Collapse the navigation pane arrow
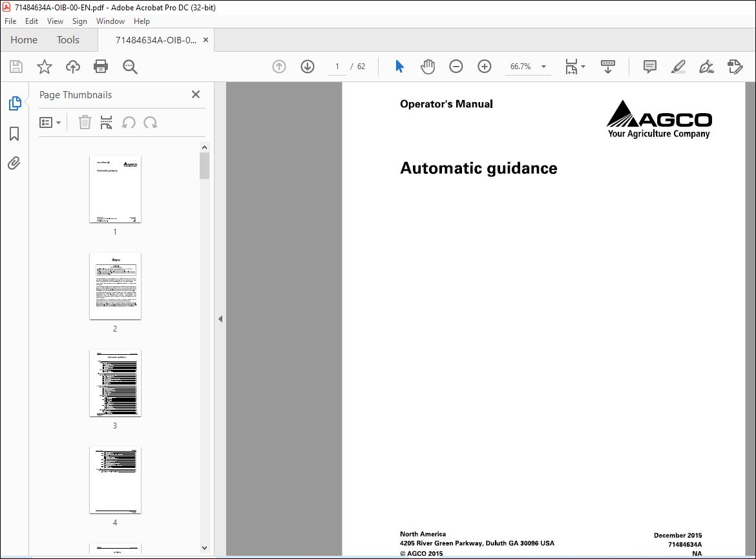This screenshot has width=756, height=559. pos(220,319)
